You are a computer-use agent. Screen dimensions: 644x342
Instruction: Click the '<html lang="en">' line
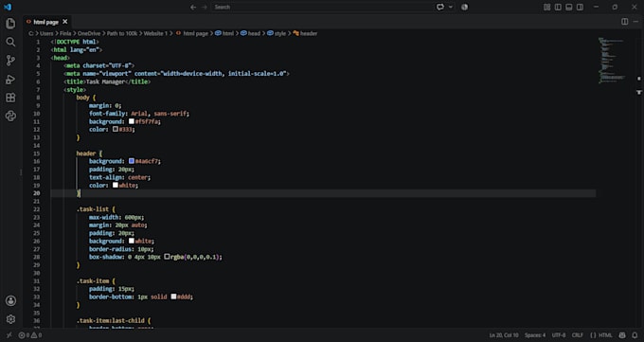tap(77, 50)
